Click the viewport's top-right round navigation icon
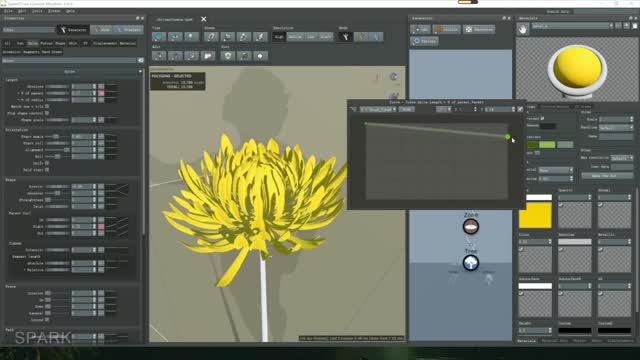The image size is (640, 360). click(393, 77)
